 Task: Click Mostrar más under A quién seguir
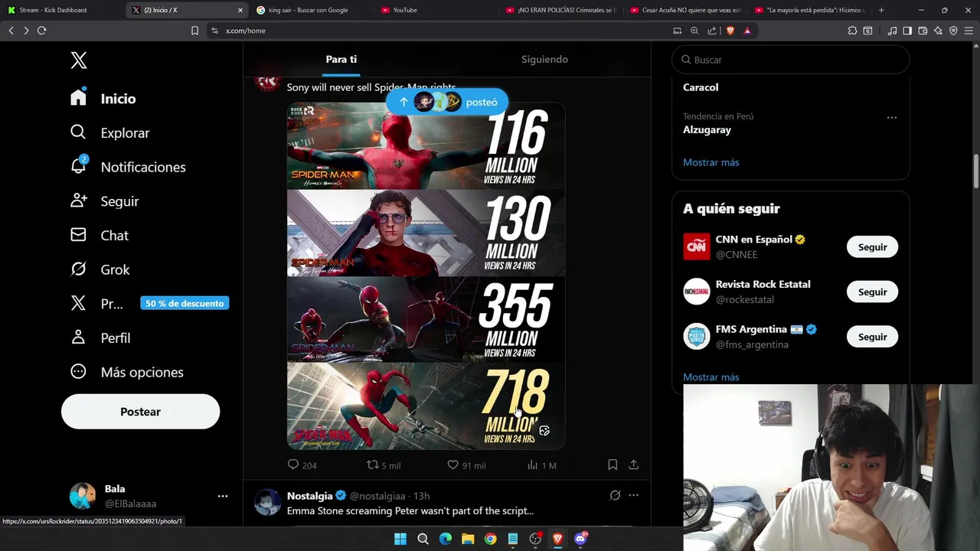point(710,377)
